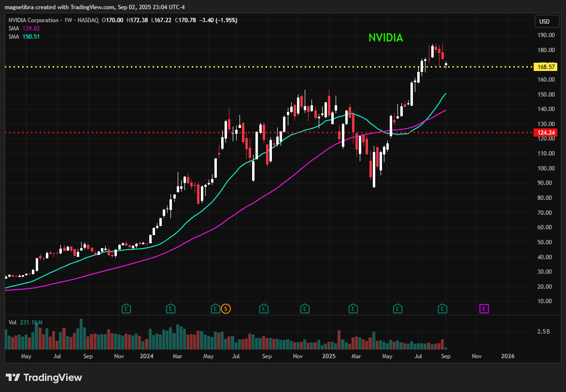Click the purple upcoming earnings marker
Viewport: 566px width, 392px height.
484,308
